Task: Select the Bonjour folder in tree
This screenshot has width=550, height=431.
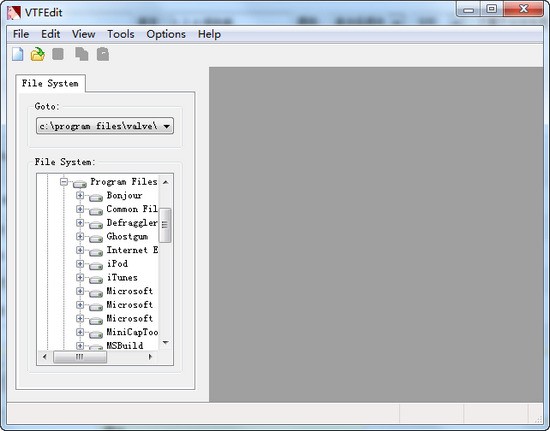Action: click(125, 195)
